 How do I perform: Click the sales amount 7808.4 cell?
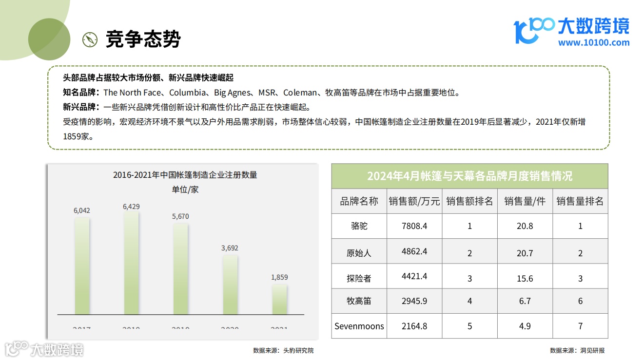click(414, 226)
